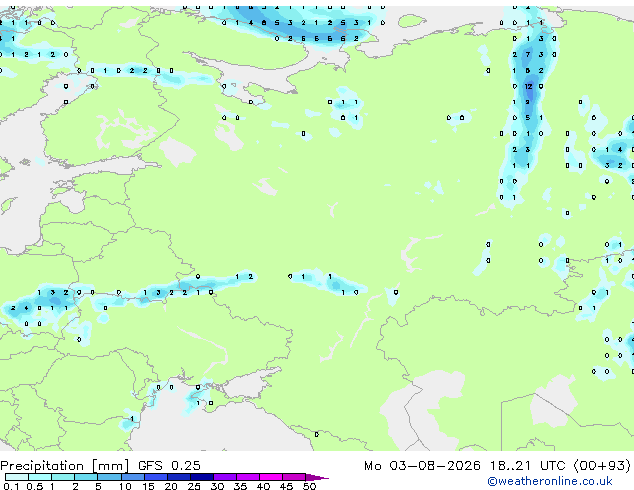
Task: Click the '18..21 UTC' time text
Action: pyautogui.click(x=528, y=465)
